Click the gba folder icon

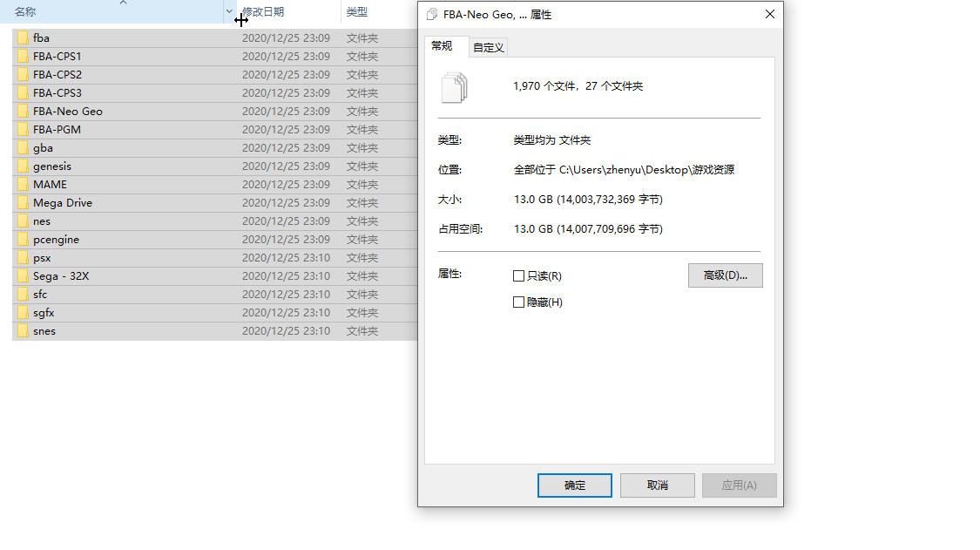[24, 147]
